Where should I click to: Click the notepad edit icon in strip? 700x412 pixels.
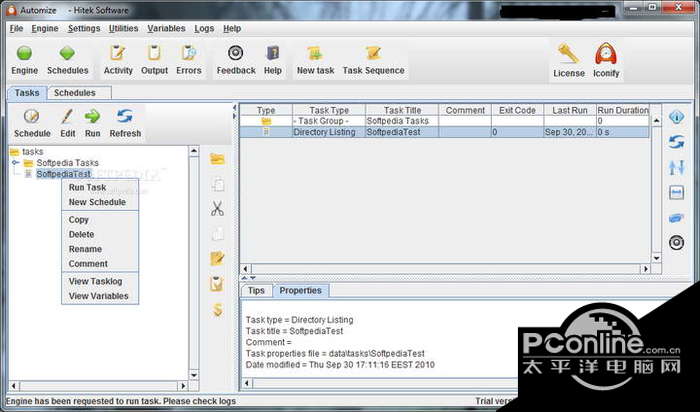point(217,258)
